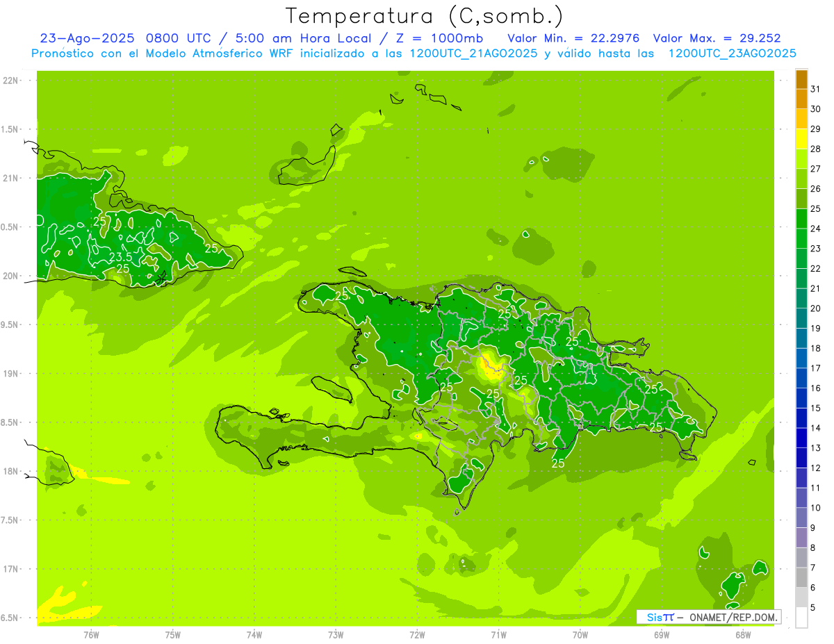Click the 'Temperatura (C,somb.)' map title
Image resolution: width=834 pixels, height=644 pixels.
[424, 16]
